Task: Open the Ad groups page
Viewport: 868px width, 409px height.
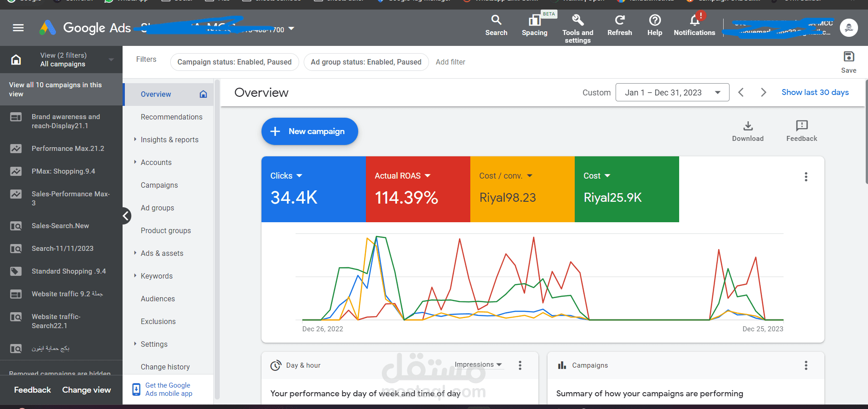Action: coord(158,208)
